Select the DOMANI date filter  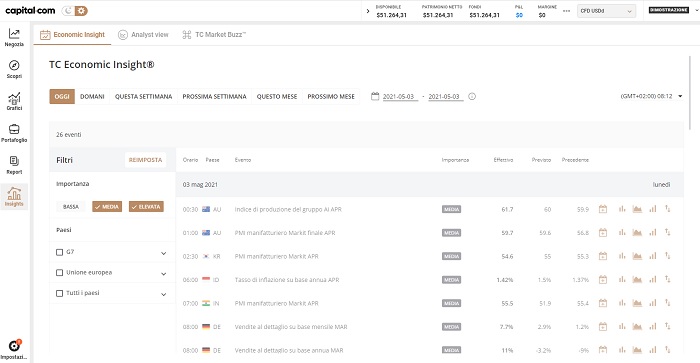tap(92, 96)
